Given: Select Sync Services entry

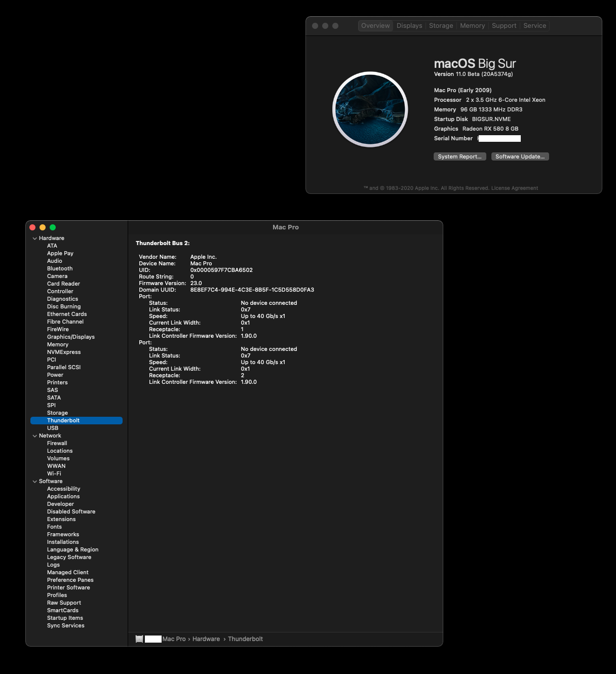Looking at the screenshot, I should click(65, 626).
